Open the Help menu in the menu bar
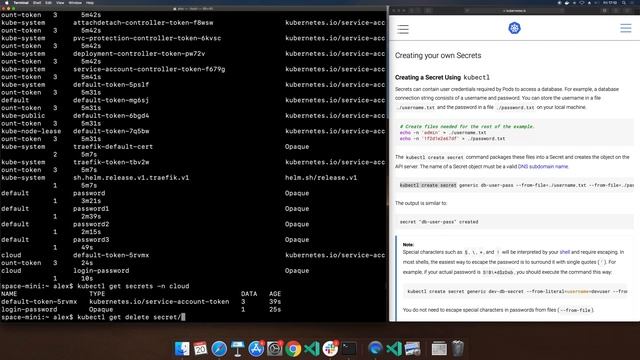 pyautogui.click(x=90, y=2)
